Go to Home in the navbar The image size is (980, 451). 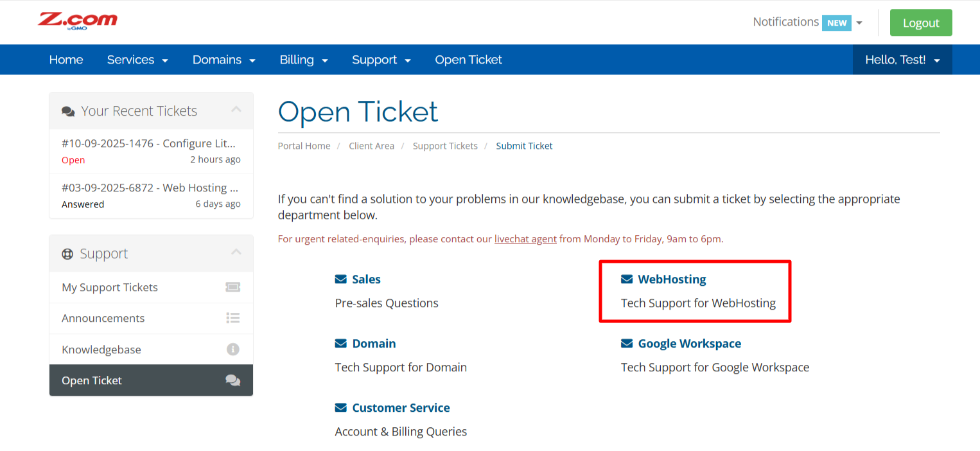pos(66,60)
